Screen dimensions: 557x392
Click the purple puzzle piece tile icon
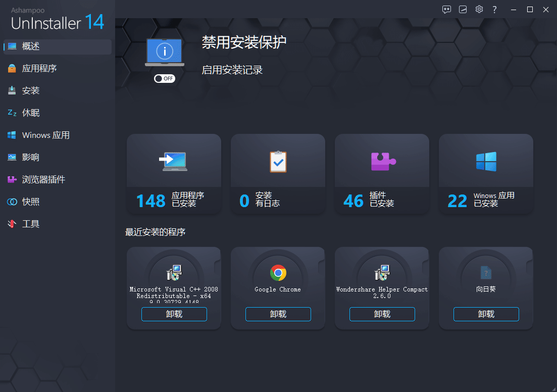tap(383, 161)
